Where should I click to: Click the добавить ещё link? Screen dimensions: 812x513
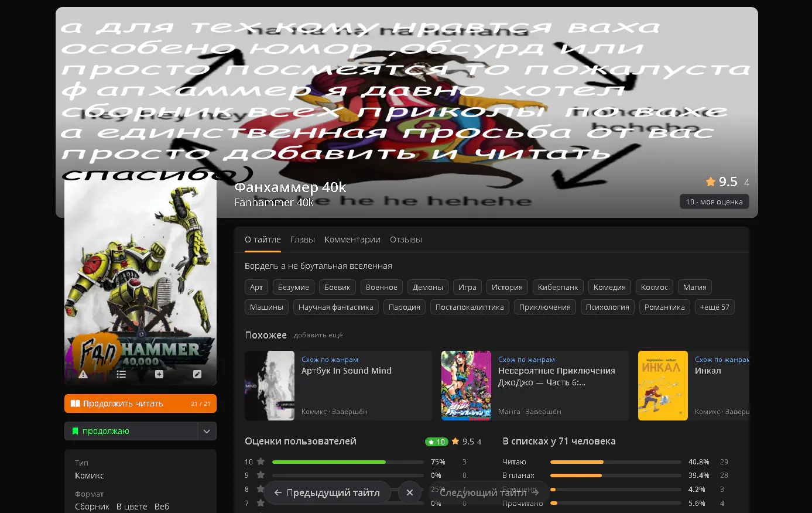pyautogui.click(x=318, y=336)
